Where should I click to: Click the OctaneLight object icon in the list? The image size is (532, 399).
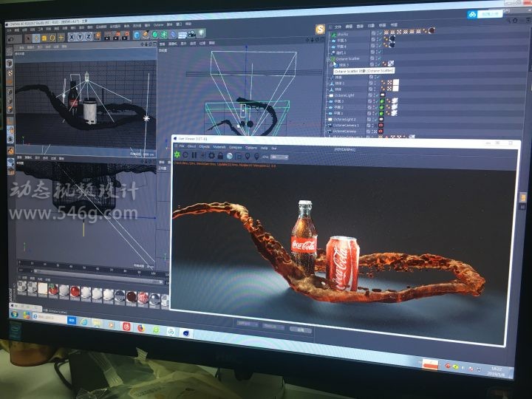point(330,95)
